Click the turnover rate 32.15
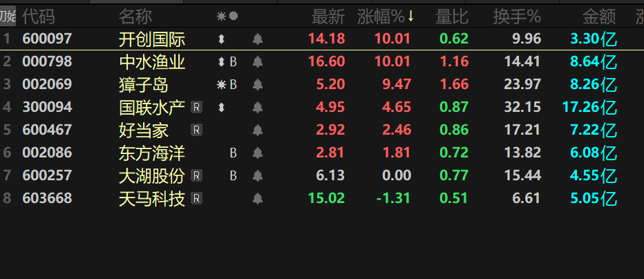 tap(522, 107)
